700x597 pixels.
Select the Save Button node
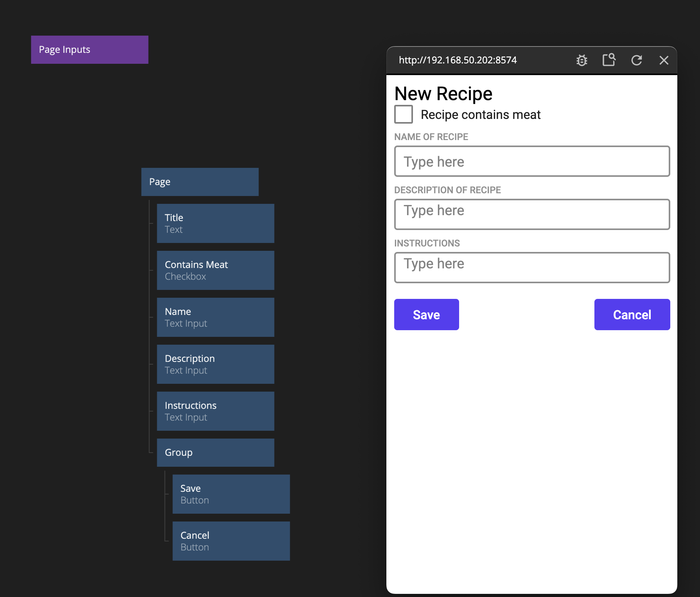point(231,494)
